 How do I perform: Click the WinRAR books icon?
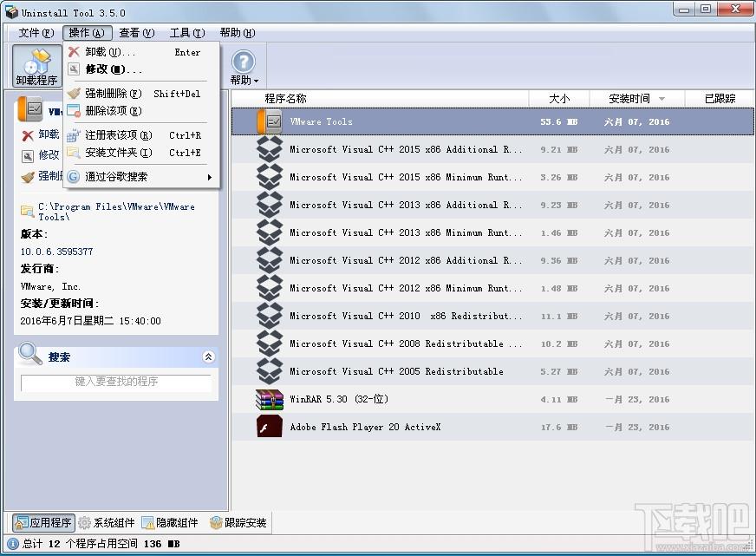tap(270, 399)
